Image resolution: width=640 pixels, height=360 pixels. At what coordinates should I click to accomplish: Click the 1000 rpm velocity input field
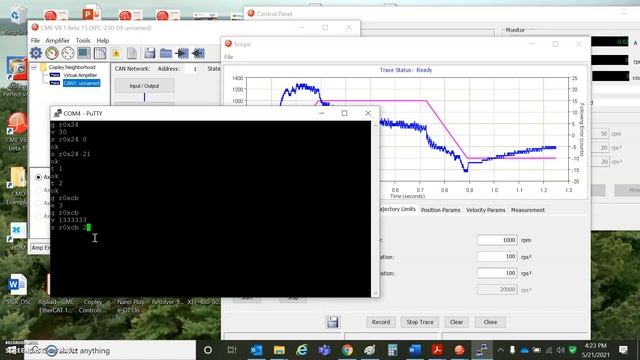497,240
